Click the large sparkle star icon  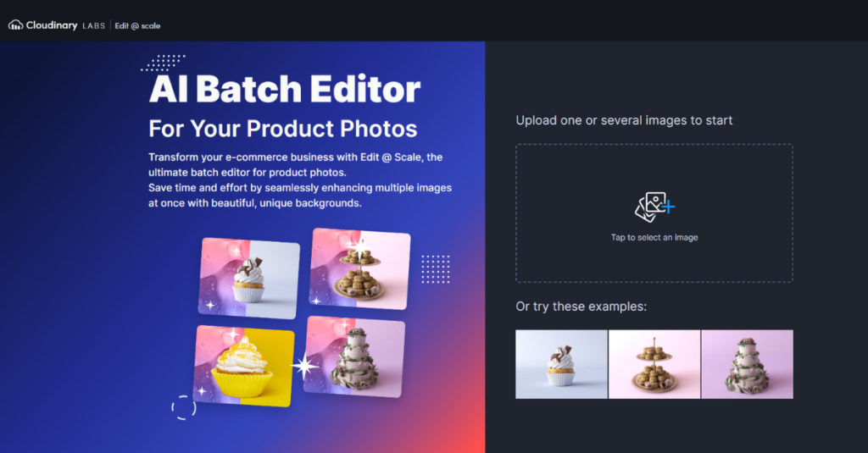pyautogui.click(x=305, y=366)
